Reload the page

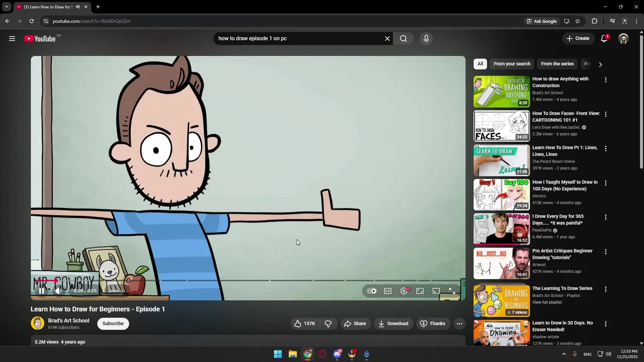click(x=31, y=21)
